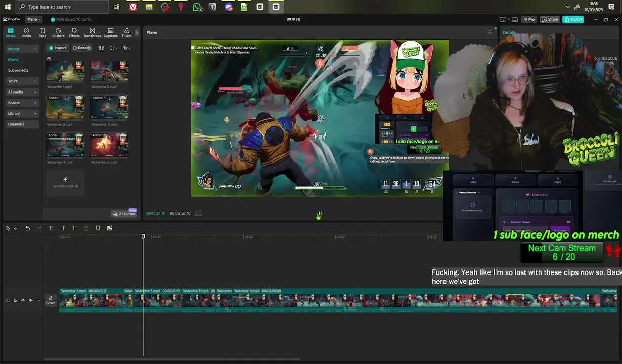
Task: Open the layout switcher dropdown
Action: pos(504,19)
